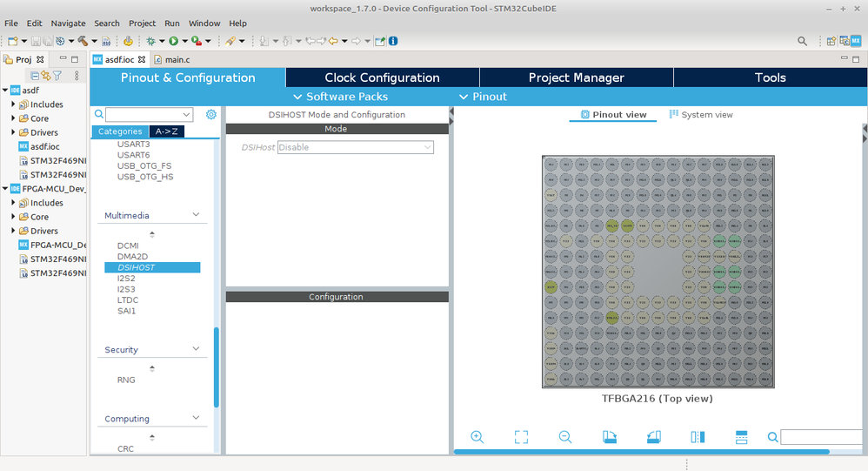The width and height of the screenshot is (868, 471).
Task: Collapse all in Project Explorer
Action: pos(34,76)
